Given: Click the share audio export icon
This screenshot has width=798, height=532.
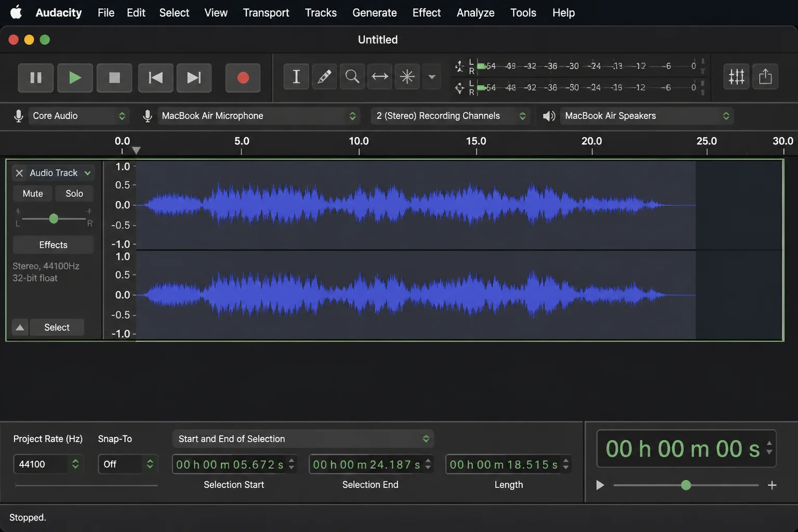Looking at the screenshot, I should [765, 77].
